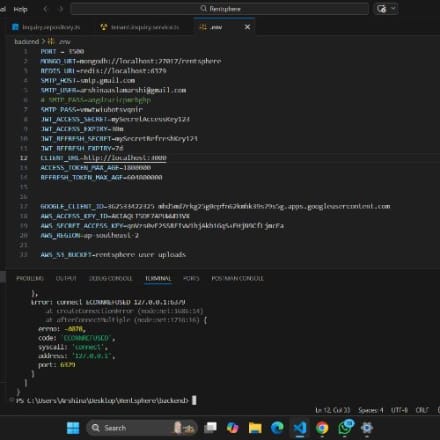Click the PORT line in the editor
This screenshot has height=440, width=440.
62,51
